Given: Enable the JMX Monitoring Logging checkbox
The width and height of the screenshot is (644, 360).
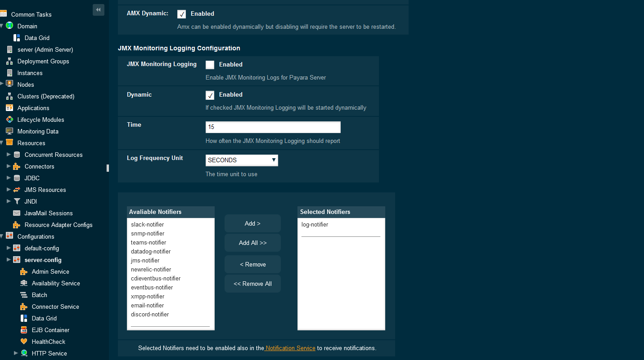Looking at the screenshot, I should coord(210,64).
